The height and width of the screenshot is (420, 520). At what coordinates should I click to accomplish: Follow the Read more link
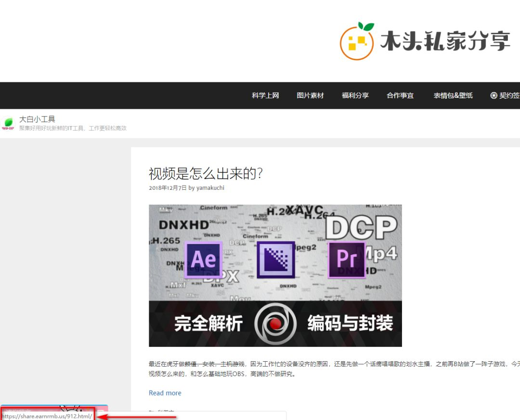[165, 393]
